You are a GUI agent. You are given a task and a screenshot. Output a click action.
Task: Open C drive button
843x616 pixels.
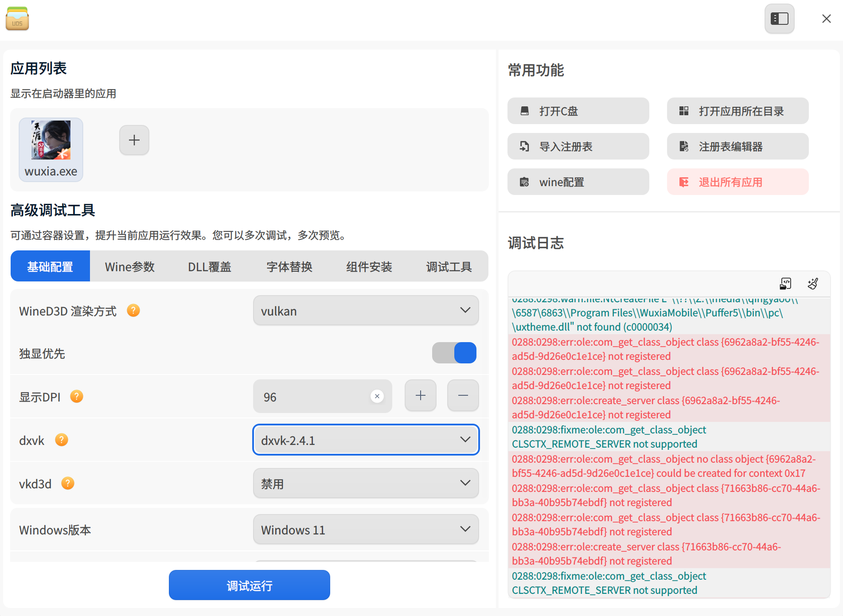tap(578, 111)
